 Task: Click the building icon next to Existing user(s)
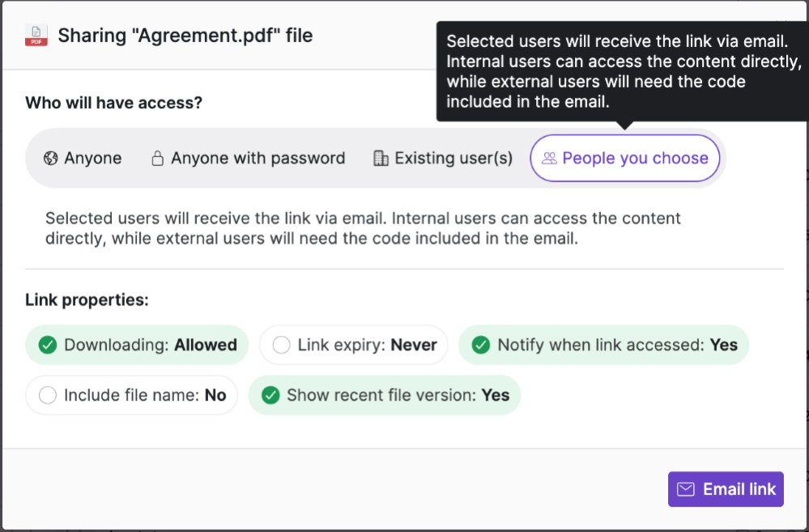coord(380,158)
